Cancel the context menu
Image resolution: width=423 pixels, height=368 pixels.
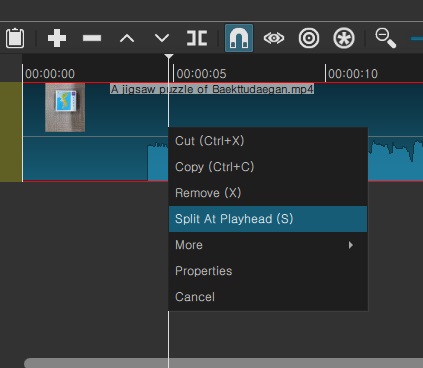268,297
